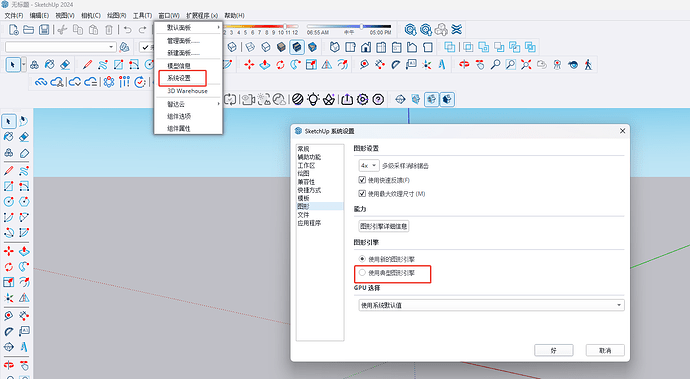
Task: Select the Move tool with red arrows in top toolbar
Action: coord(249,65)
